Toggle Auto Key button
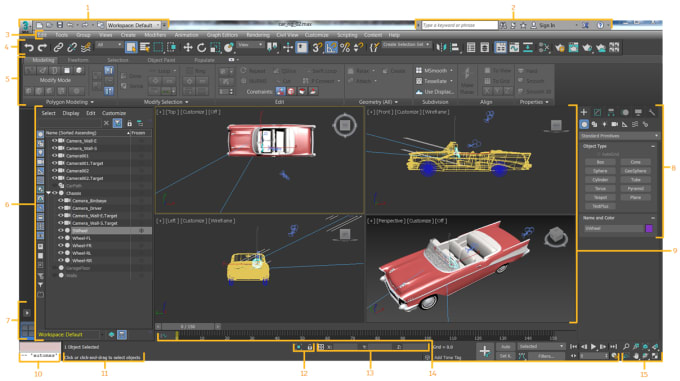The height and width of the screenshot is (381, 680). 505,347
